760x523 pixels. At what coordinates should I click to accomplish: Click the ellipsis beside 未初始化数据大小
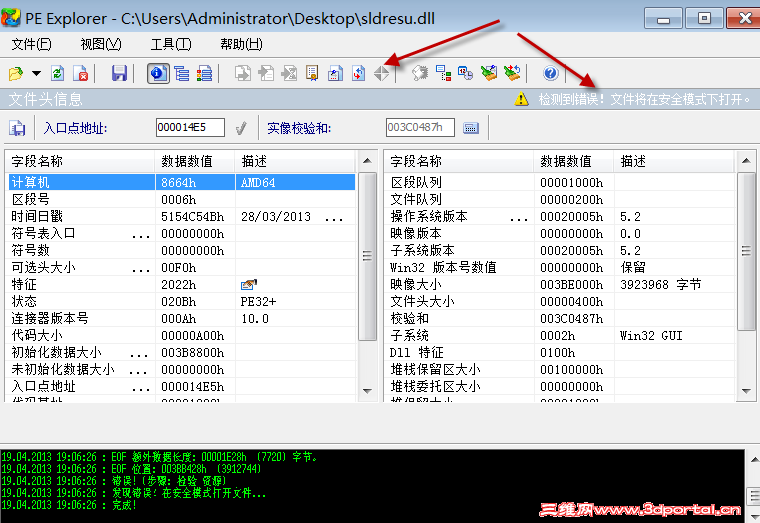pos(138,371)
